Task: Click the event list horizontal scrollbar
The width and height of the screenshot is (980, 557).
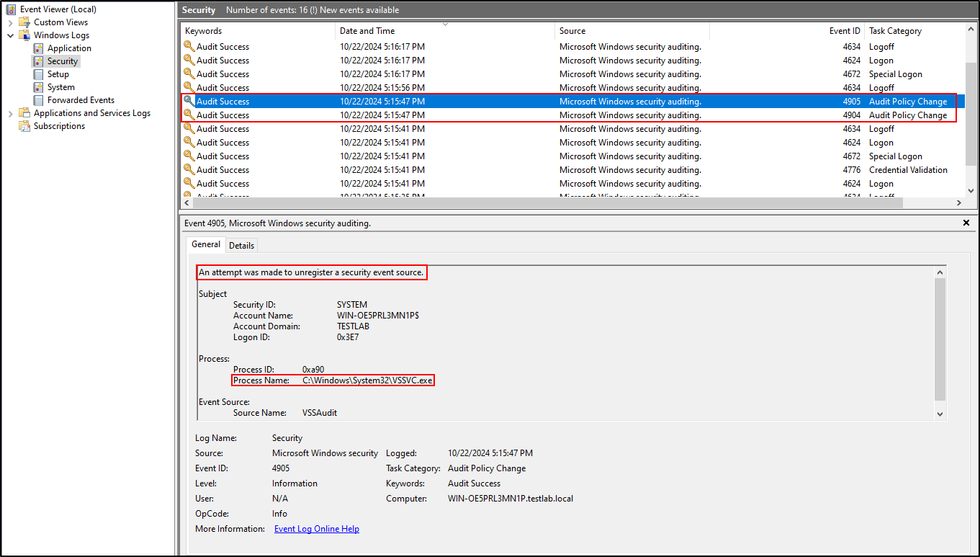Action: pyautogui.click(x=569, y=203)
